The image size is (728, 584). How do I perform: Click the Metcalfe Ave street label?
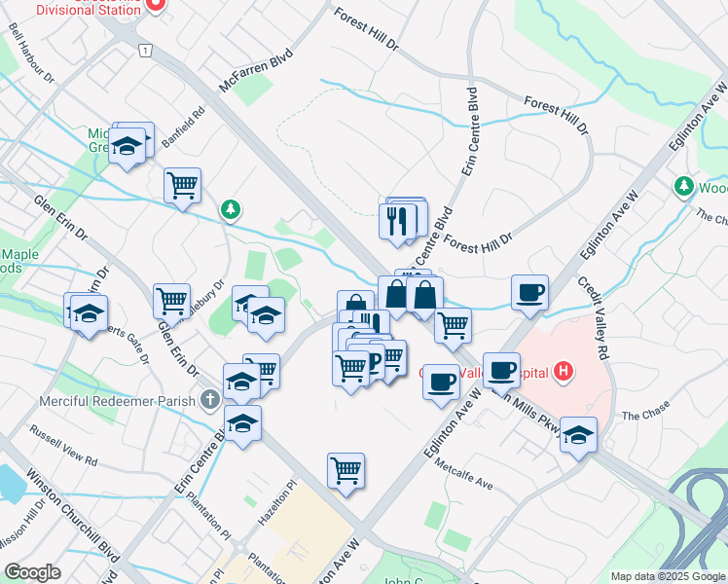tap(464, 473)
